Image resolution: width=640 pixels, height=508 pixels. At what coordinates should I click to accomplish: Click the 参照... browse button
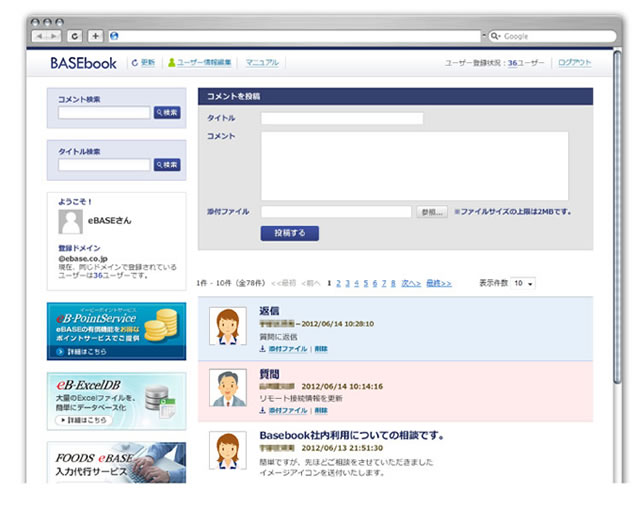[x=432, y=212]
